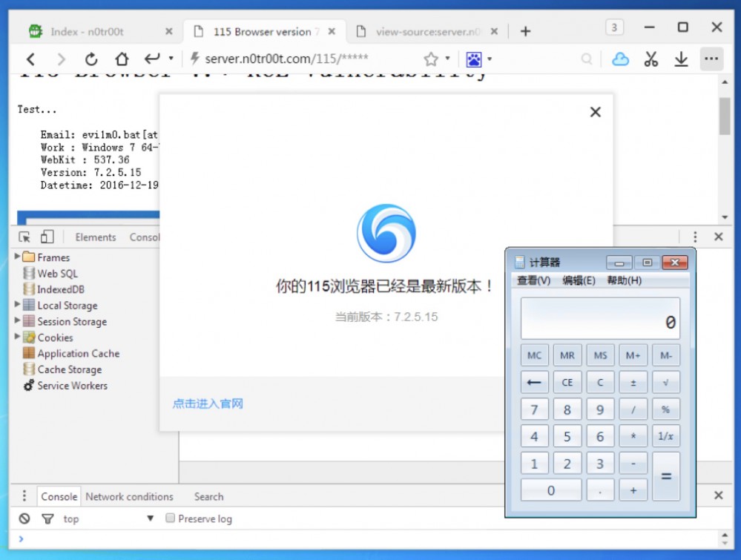Click the browser forward arrow

point(61,59)
